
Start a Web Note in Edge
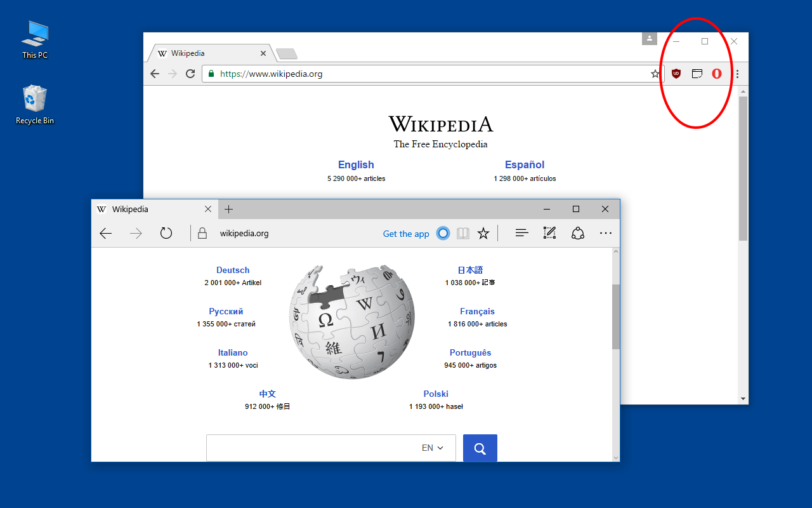coord(549,233)
